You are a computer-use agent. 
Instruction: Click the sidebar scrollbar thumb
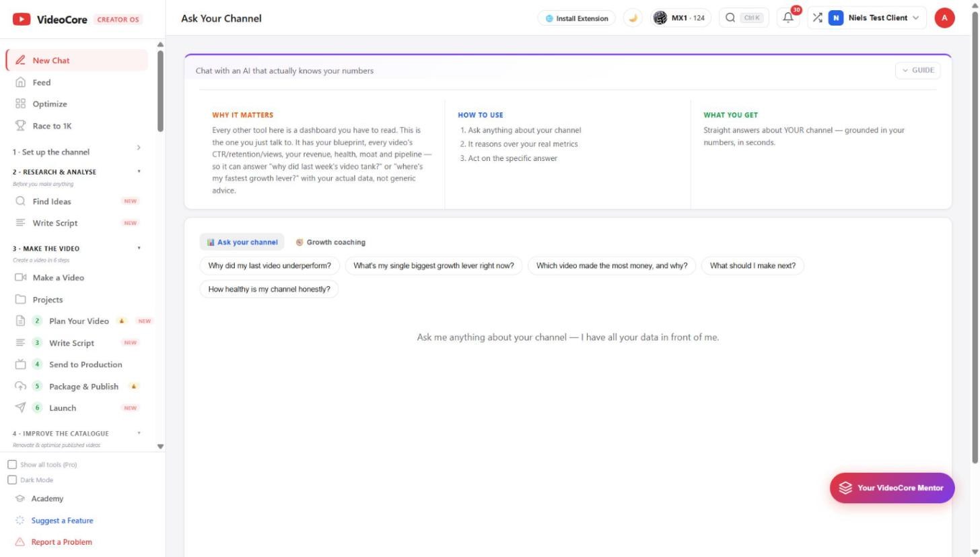coord(160,91)
